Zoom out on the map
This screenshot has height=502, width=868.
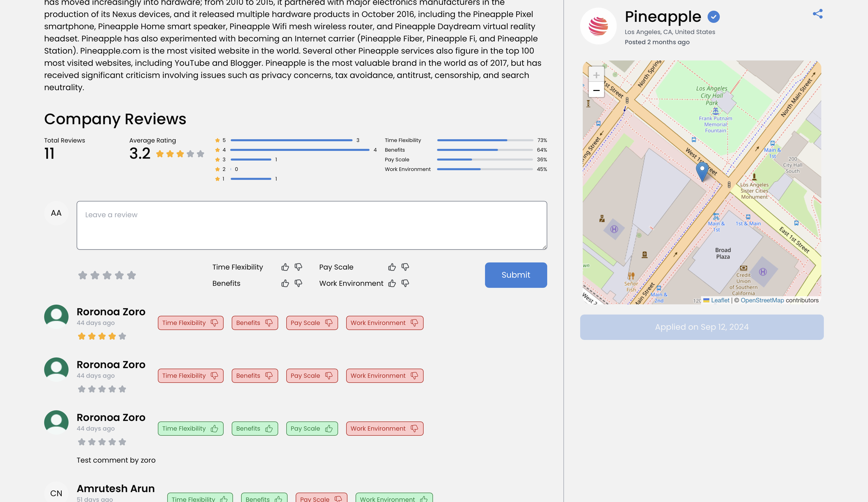click(x=596, y=90)
